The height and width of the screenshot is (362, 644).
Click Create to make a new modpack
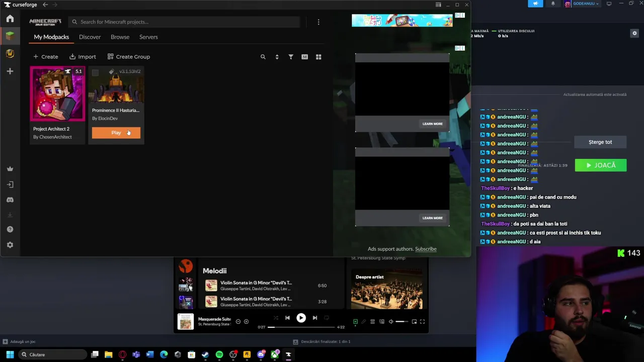click(46, 57)
